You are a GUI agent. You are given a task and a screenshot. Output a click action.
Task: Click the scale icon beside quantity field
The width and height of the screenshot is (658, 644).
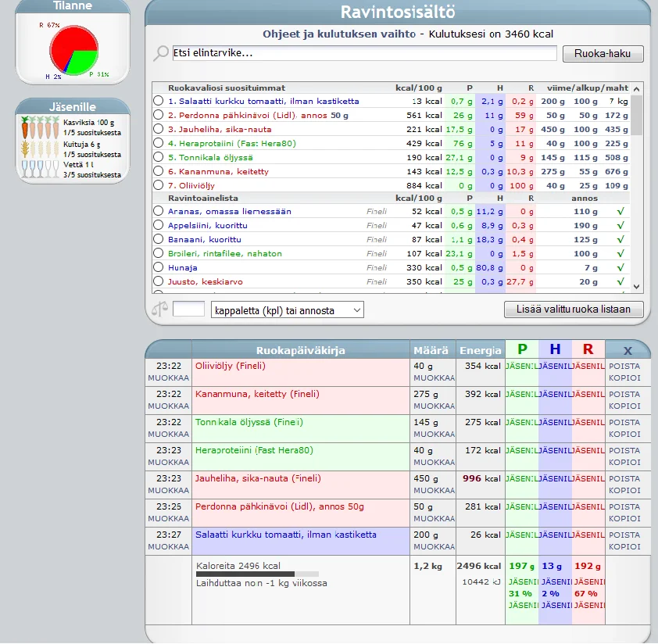(159, 309)
